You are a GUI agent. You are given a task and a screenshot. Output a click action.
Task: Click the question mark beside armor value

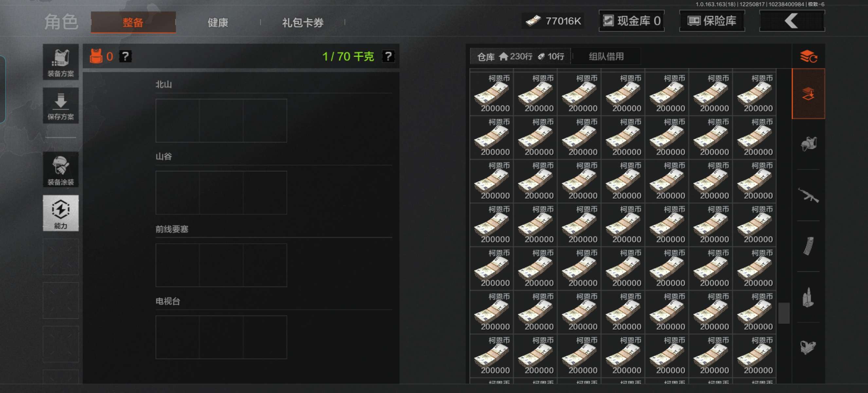click(125, 56)
